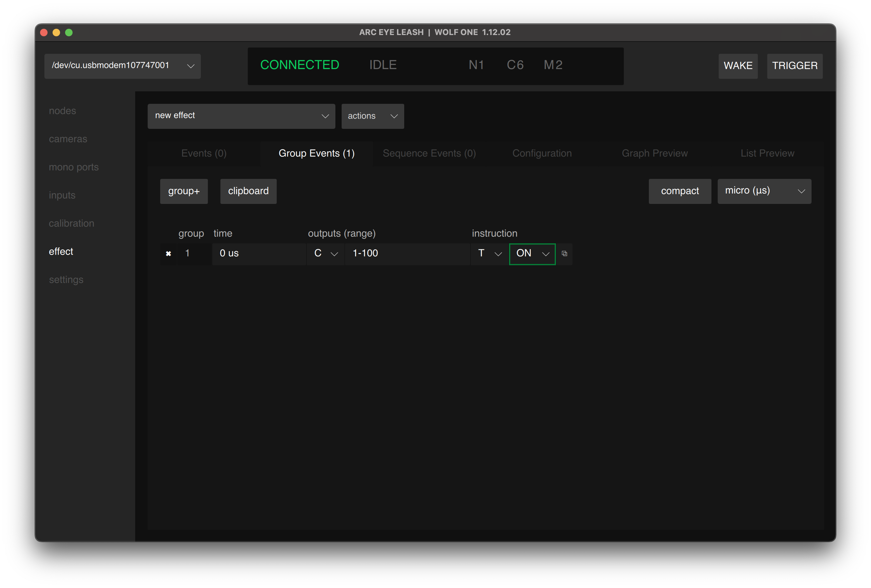The height and width of the screenshot is (588, 871).
Task: Open the micro (µs) time unit dropdown
Action: coord(764,191)
